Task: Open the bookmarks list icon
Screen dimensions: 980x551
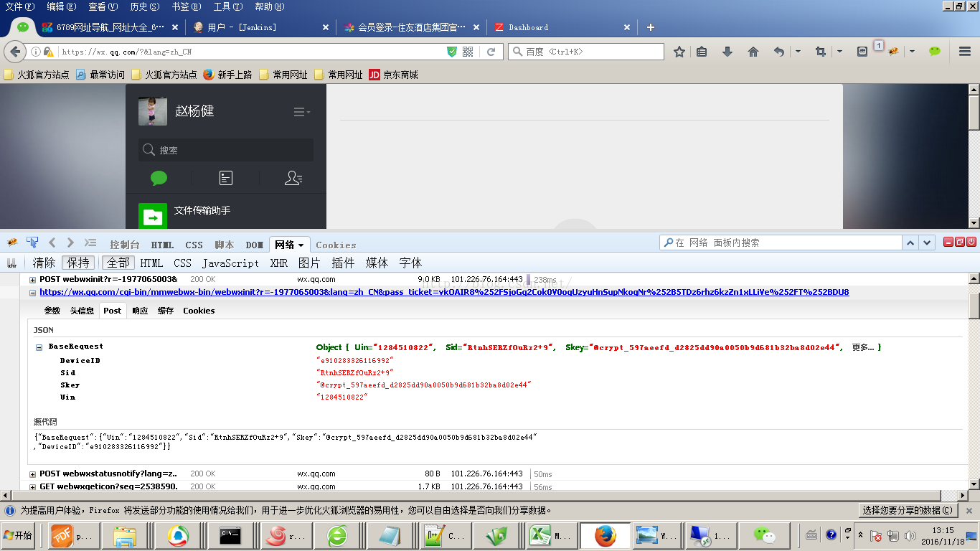Action: [x=702, y=52]
